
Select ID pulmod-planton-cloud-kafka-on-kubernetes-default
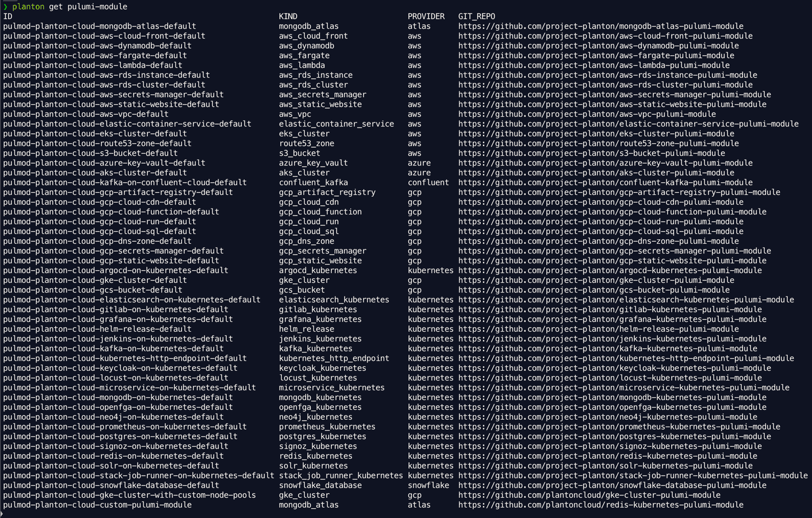pyautogui.click(x=113, y=348)
